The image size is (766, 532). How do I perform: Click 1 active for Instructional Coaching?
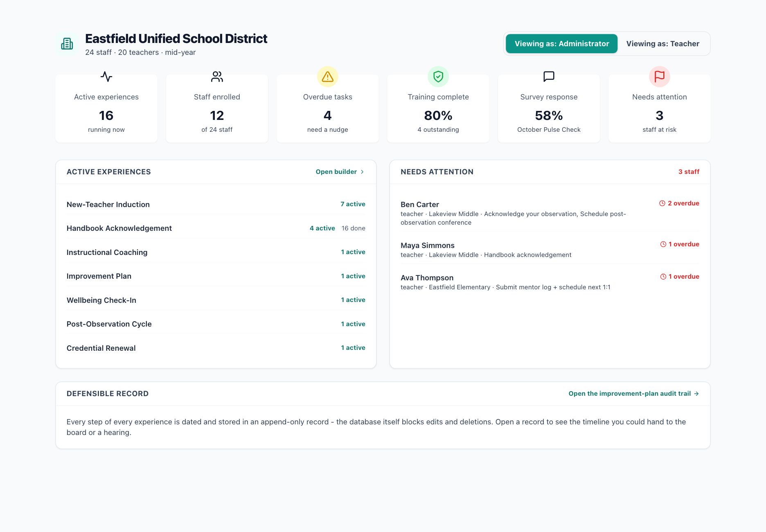tap(353, 252)
